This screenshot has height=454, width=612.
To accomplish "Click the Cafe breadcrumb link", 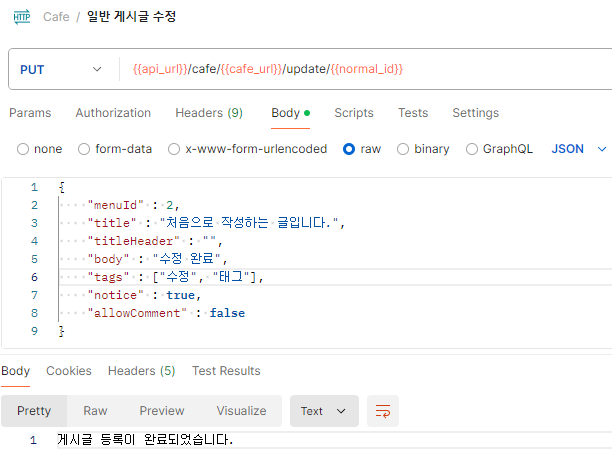I will tap(56, 17).
